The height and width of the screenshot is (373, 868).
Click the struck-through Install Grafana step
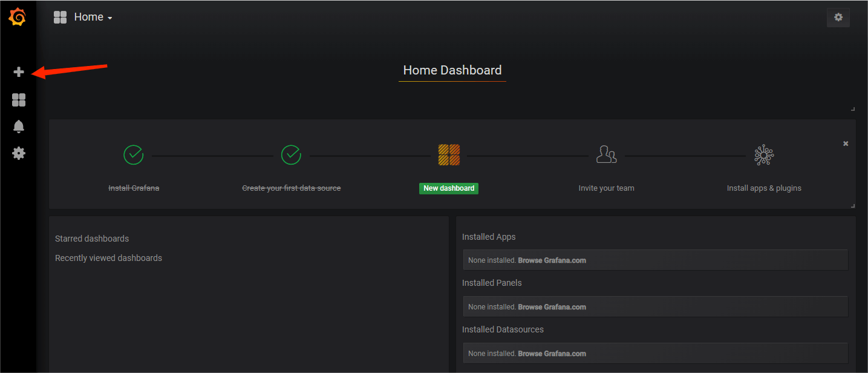click(x=134, y=188)
